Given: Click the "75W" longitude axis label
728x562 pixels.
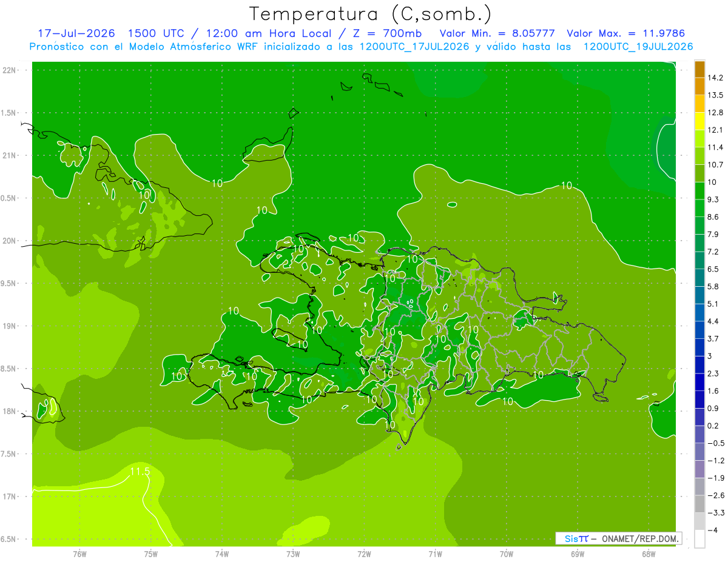Looking at the screenshot, I should coord(151,554).
